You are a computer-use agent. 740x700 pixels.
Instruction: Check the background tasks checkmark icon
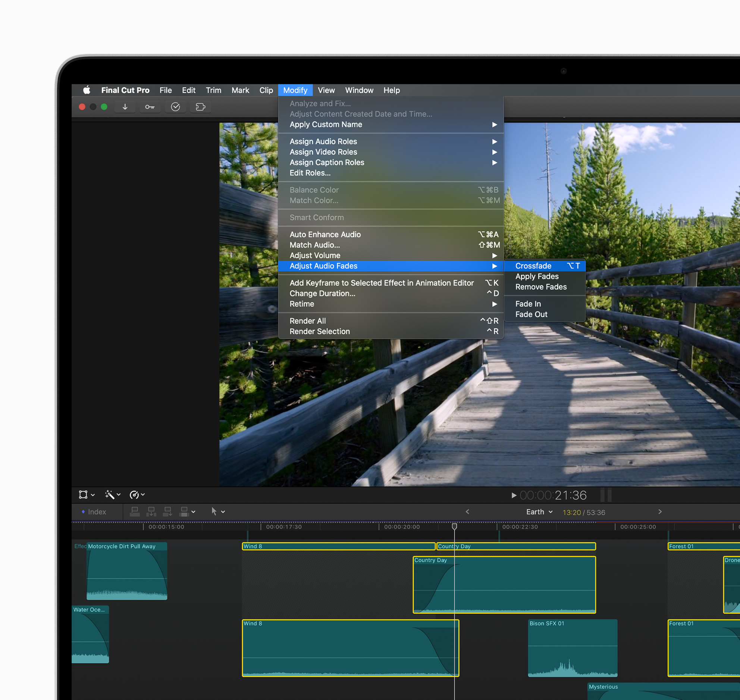(x=175, y=107)
